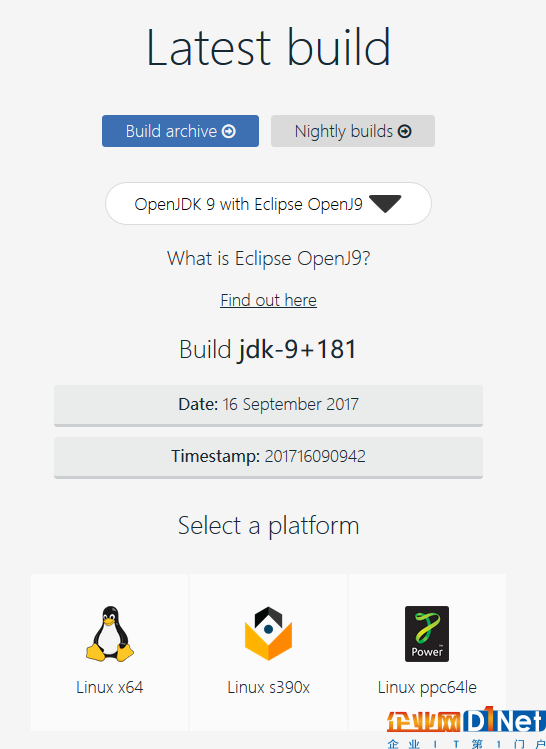Click the Timestamp 201716090942 row

pos(268,457)
